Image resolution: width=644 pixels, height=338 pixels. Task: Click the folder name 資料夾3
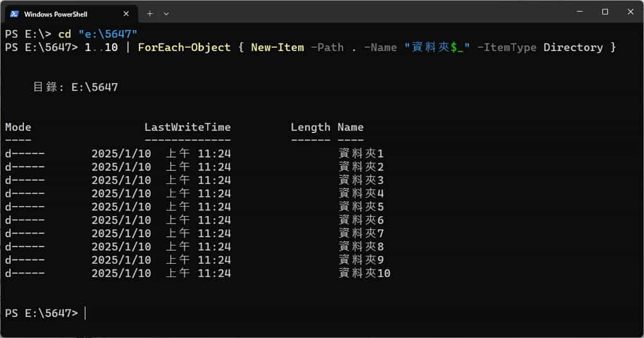tap(361, 180)
